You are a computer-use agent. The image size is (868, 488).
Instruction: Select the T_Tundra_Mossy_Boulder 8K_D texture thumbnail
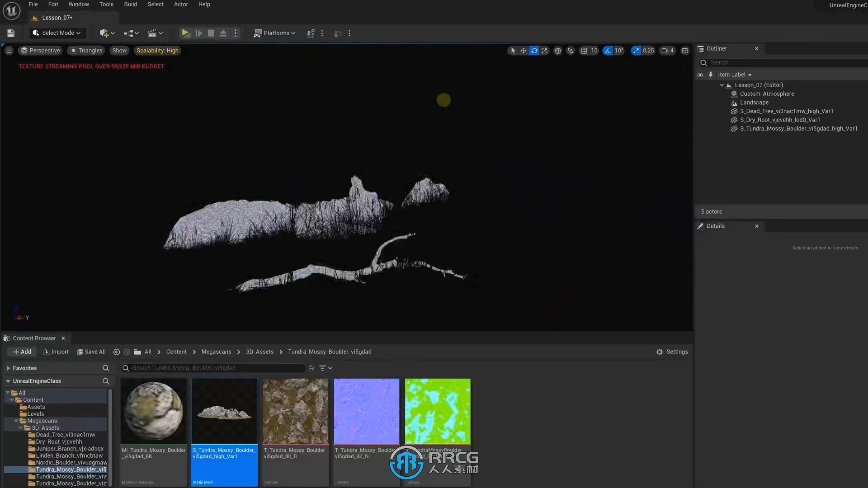pos(296,411)
